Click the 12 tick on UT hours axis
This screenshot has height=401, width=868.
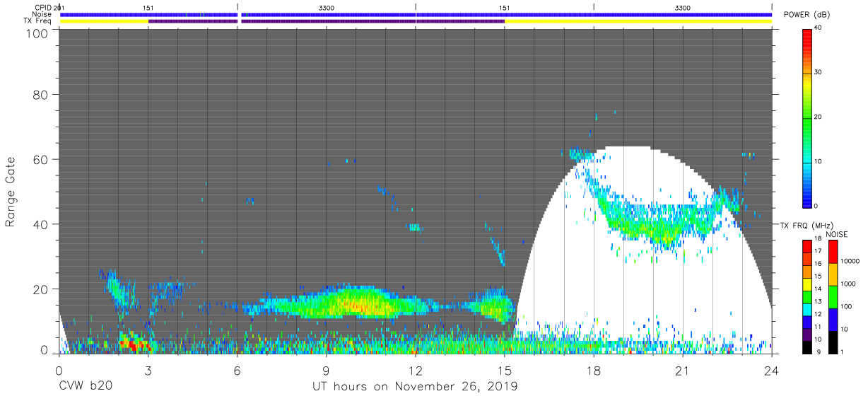416,370
